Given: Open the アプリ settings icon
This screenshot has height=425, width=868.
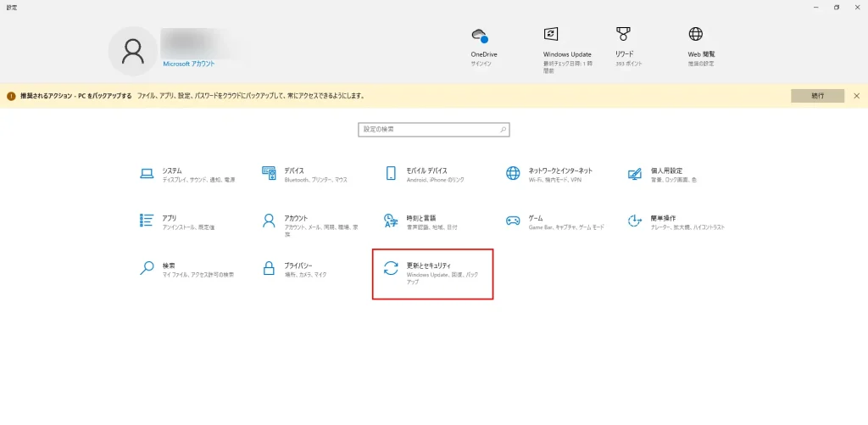Looking at the screenshot, I should [146, 221].
